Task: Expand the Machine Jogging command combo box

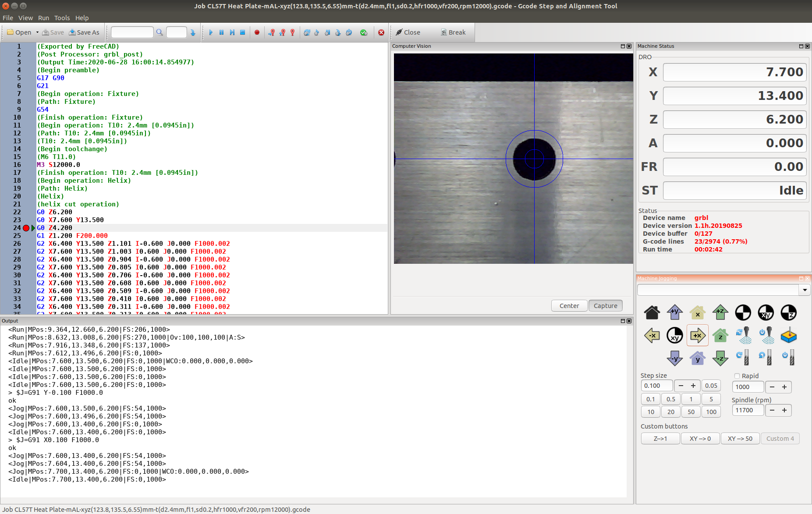Action: click(x=805, y=290)
